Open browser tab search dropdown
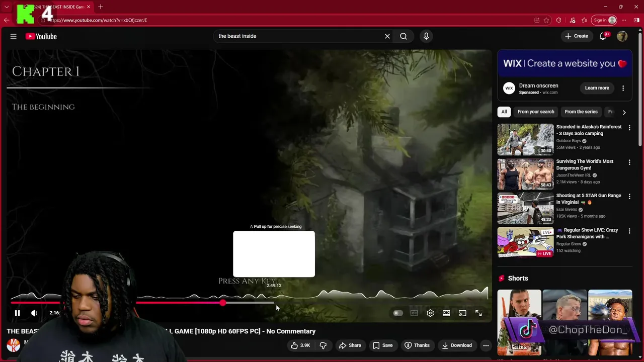The image size is (644, 362). pyautogui.click(x=7, y=7)
